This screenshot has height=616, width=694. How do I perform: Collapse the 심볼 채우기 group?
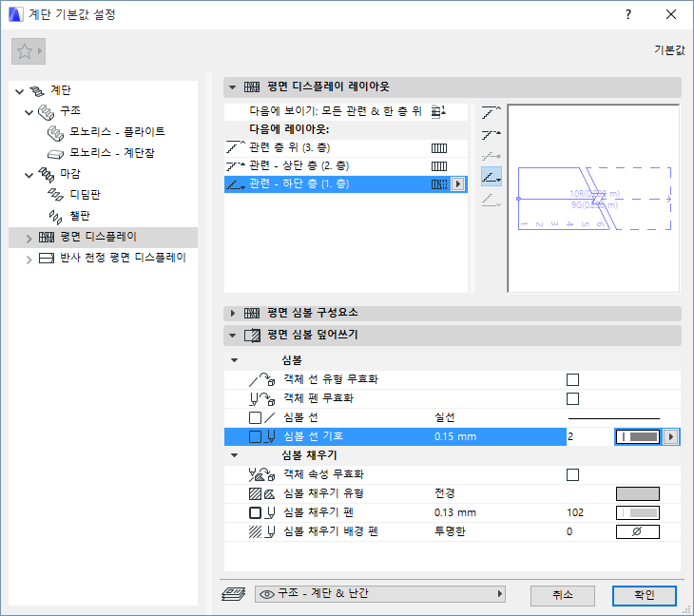[x=235, y=455]
